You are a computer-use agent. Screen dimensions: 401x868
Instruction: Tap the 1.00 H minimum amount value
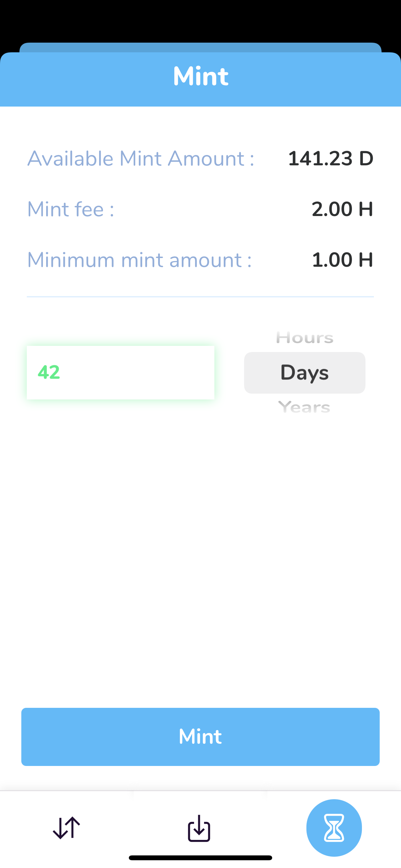342,260
